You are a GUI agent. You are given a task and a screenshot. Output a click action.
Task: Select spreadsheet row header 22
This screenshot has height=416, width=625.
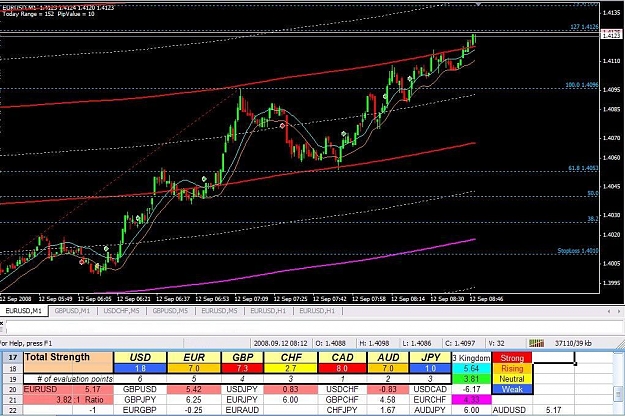point(12,410)
